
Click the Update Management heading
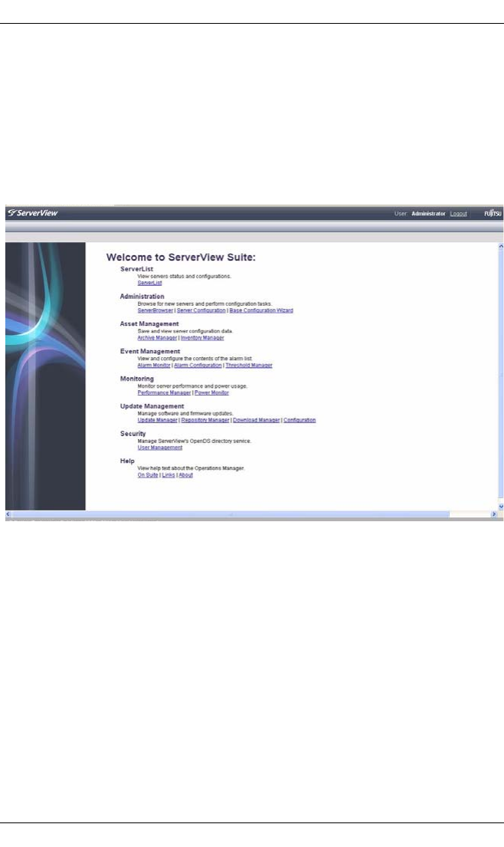152,406
